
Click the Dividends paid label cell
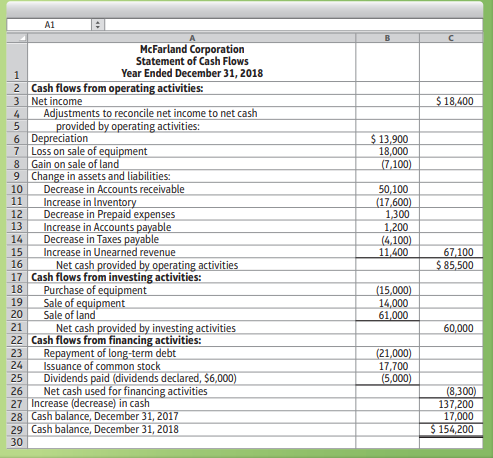pyautogui.click(x=192, y=378)
